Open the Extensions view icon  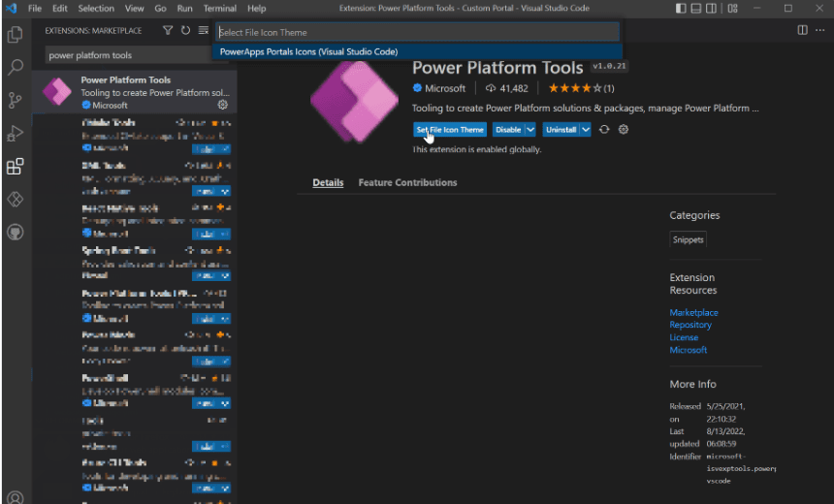pos(15,167)
